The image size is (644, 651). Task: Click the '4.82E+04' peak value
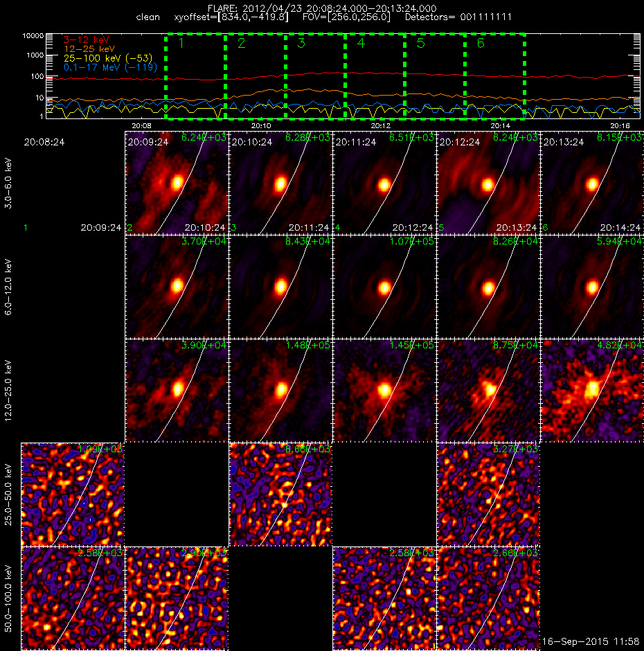[619, 345]
